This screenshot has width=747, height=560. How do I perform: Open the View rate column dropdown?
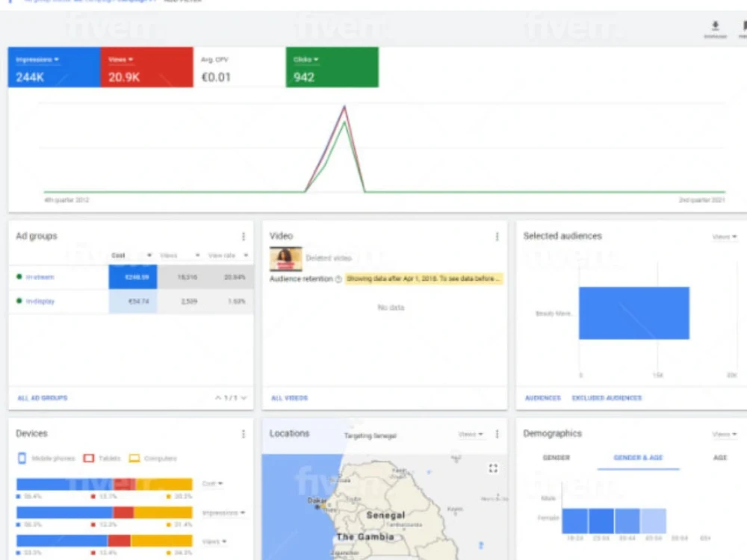[x=228, y=255]
